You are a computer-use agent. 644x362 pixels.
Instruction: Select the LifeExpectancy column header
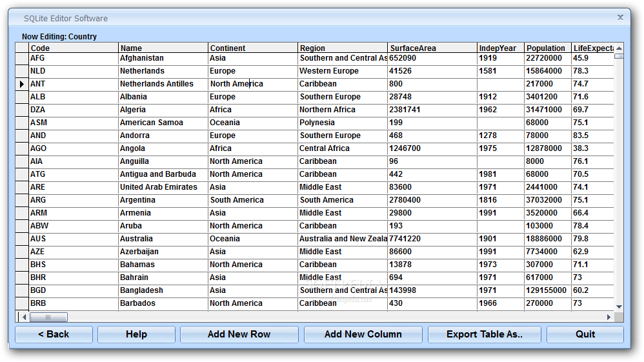[x=592, y=48]
